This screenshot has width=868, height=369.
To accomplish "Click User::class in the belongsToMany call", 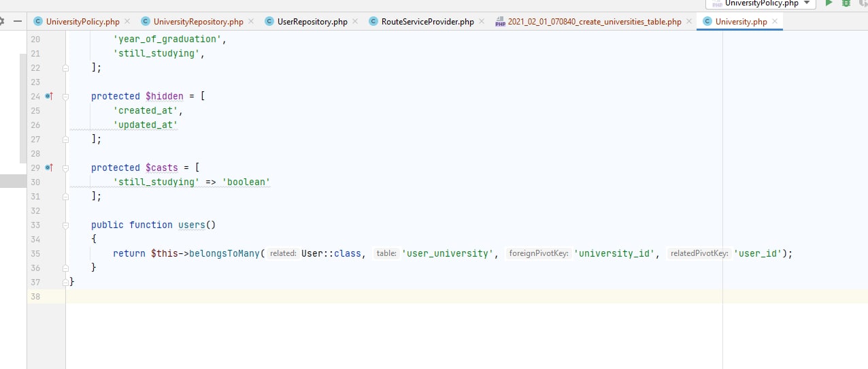I will click(331, 253).
